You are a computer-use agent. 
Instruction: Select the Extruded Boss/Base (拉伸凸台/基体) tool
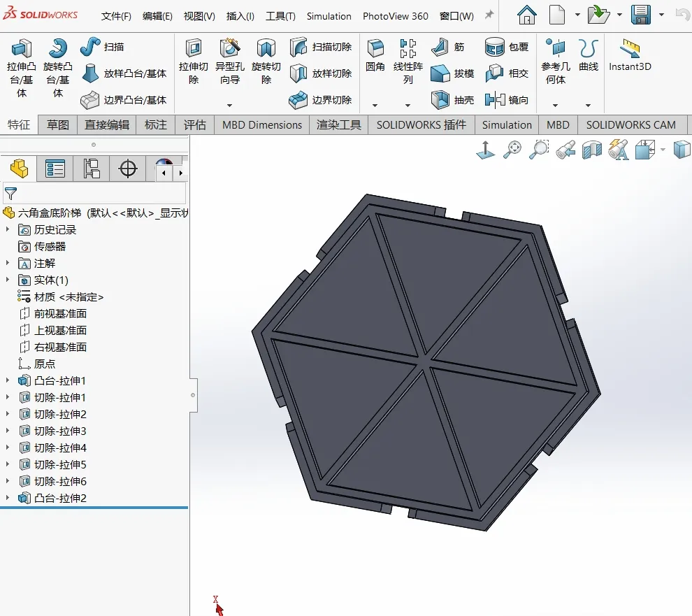click(21, 68)
